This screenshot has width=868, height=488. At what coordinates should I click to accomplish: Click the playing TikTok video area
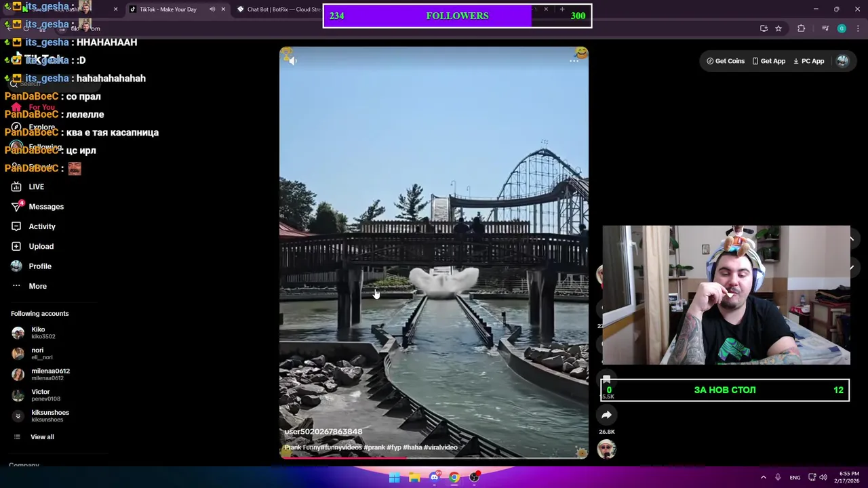click(434, 252)
